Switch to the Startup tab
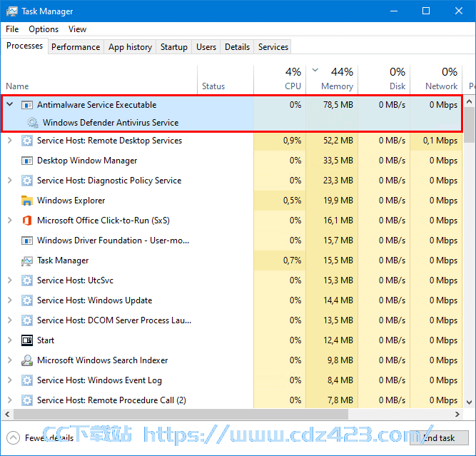The image size is (476, 456). point(174,47)
